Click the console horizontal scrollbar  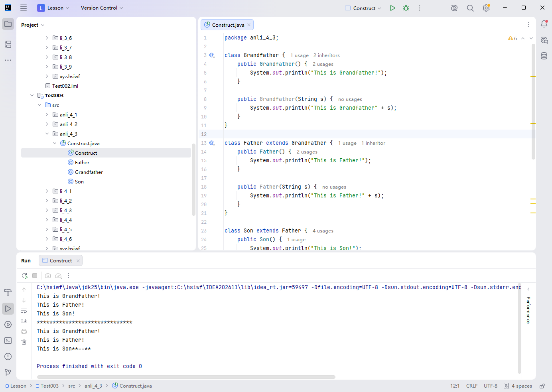point(186,377)
